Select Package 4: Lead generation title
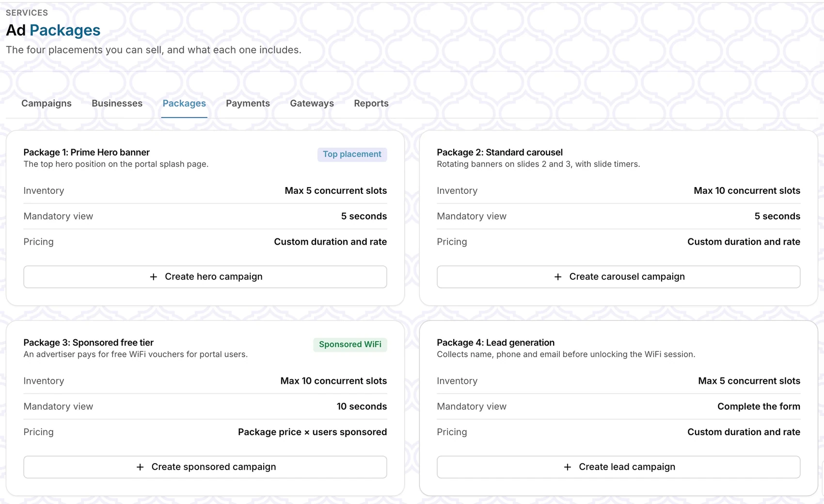The width and height of the screenshot is (824, 504). point(496,343)
